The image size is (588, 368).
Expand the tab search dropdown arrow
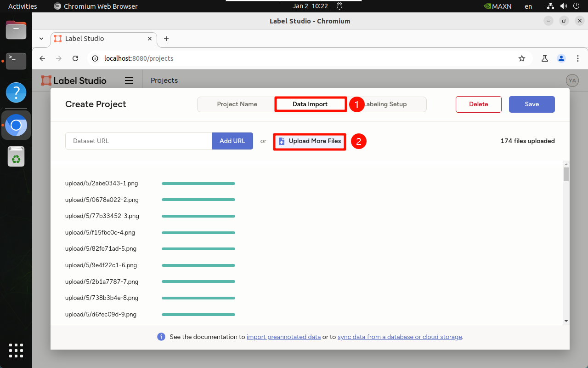(41, 39)
